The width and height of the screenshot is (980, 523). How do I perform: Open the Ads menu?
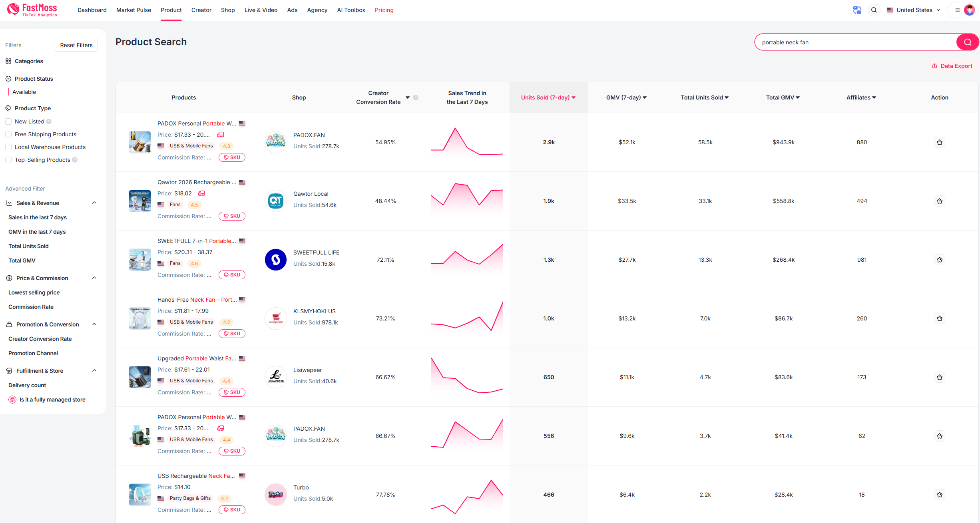292,10
